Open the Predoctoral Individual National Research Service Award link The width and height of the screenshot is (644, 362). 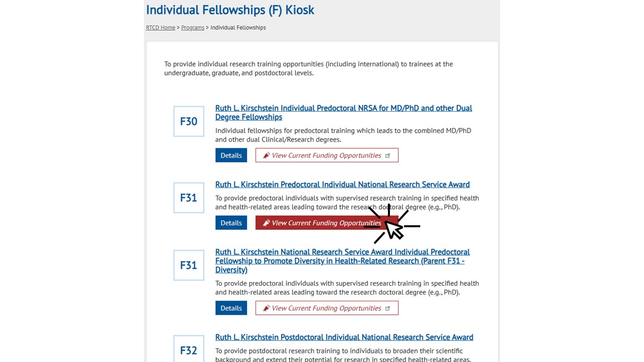[343, 185]
